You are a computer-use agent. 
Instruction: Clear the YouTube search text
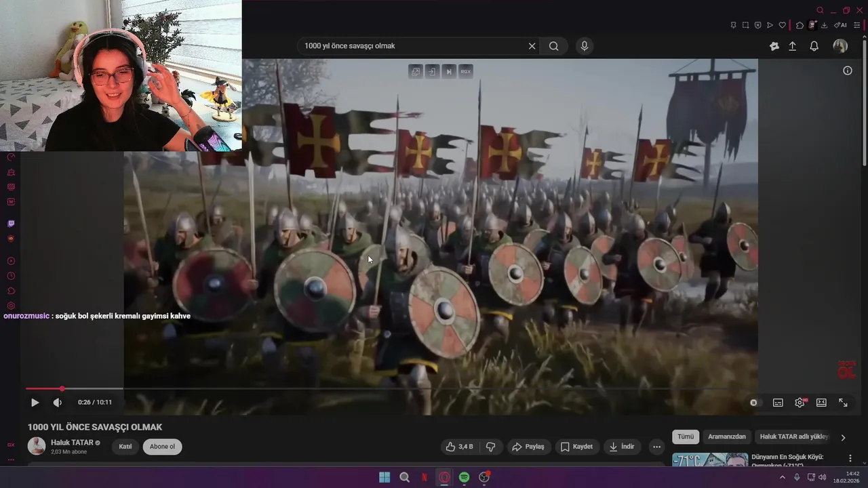pyautogui.click(x=532, y=46)
